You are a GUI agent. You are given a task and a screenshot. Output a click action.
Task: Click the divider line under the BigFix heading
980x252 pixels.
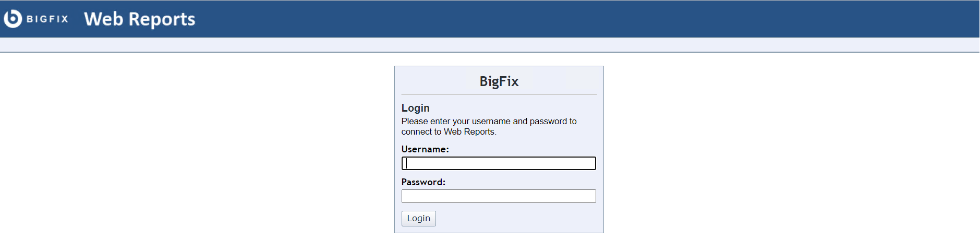click(x=499, y=94)
